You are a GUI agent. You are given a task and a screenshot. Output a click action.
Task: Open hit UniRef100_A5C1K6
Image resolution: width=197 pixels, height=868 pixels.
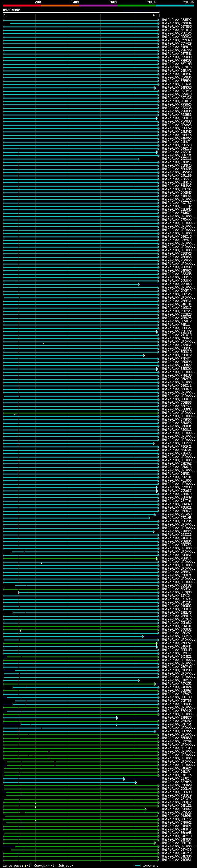[x=177, y=33]
